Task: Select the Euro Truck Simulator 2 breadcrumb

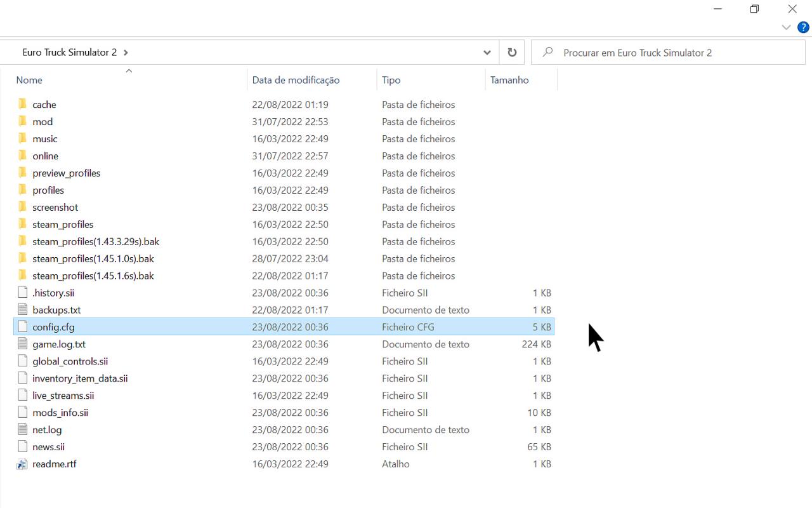Action: pyautogui.click(x=69, y=53)
